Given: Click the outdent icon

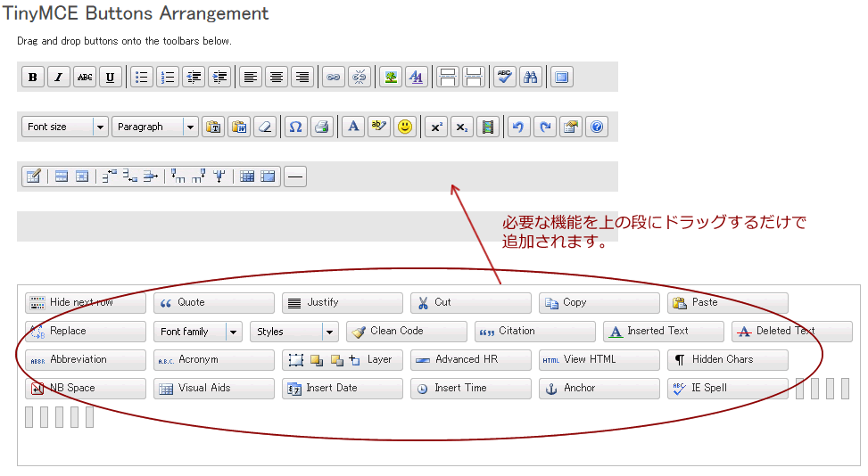Looking at the screenshot, I should (194, 77).
